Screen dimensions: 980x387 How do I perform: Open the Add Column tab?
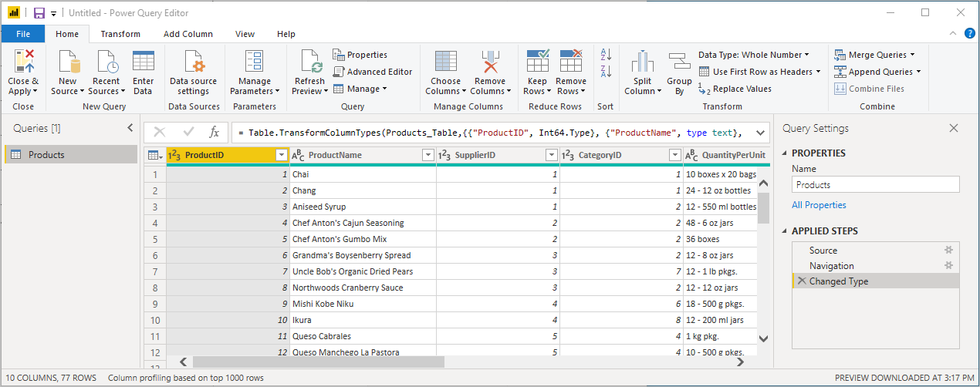188,34
